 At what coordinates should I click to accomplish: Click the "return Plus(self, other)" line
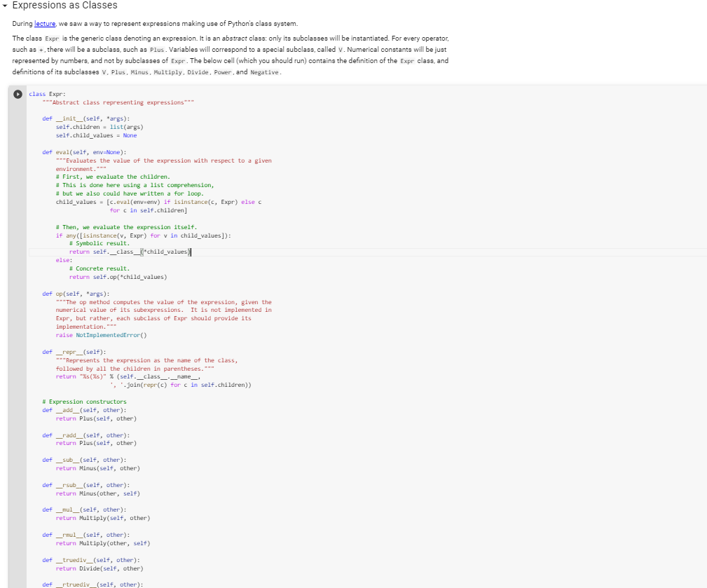point(98,418)
